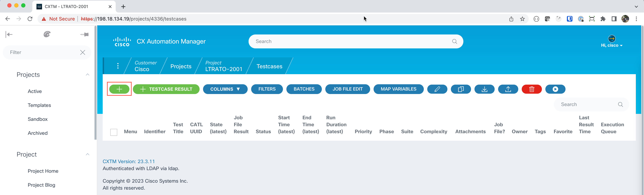Sort by the Status column header
Image resolution: width=644 pixels, height=195 pixels.
pyautogui.click(x=263, y=132)
